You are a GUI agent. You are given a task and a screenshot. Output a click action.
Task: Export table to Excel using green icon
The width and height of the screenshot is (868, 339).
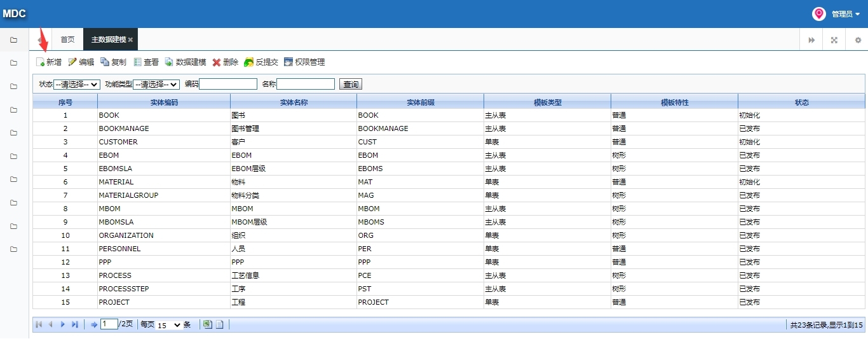coord(207,324)
